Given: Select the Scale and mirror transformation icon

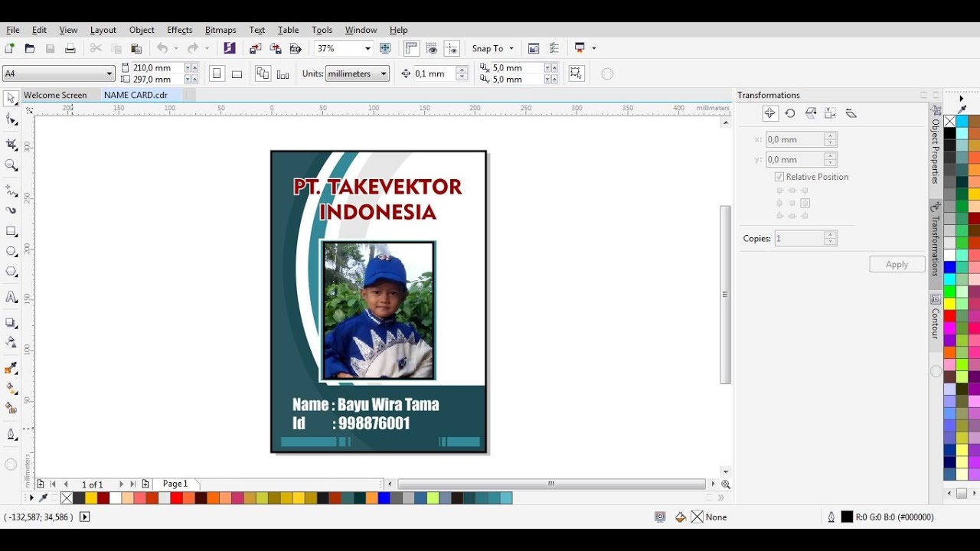Looking at the screenshot, I should pyautogui.click(x=811, y=113).
